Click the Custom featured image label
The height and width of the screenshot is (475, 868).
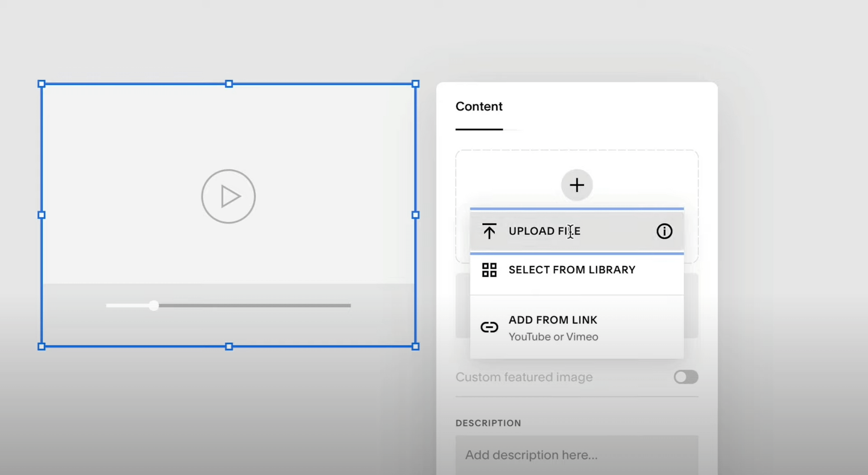point(524,377)
